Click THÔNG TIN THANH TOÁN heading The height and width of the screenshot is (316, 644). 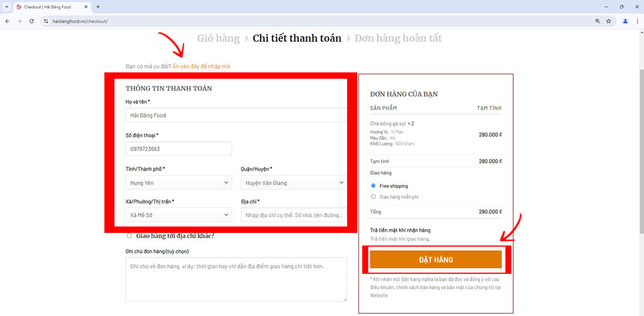[169, 88]
